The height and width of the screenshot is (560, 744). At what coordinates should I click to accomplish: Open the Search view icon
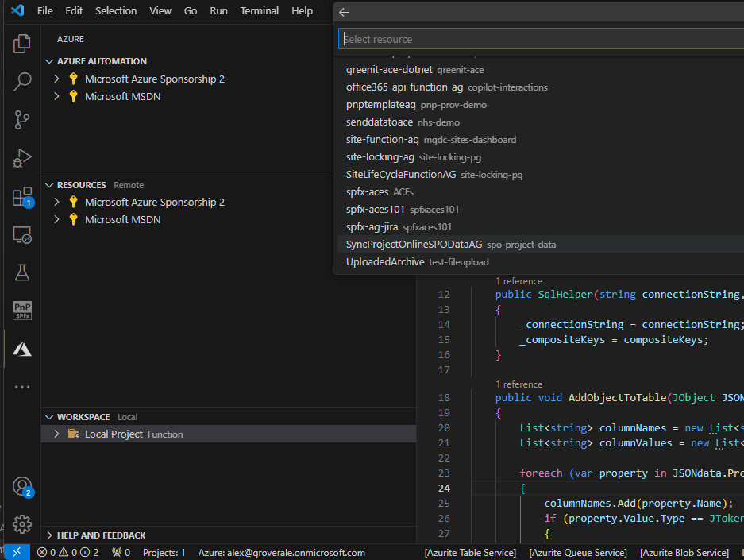[x=22, y=81]
